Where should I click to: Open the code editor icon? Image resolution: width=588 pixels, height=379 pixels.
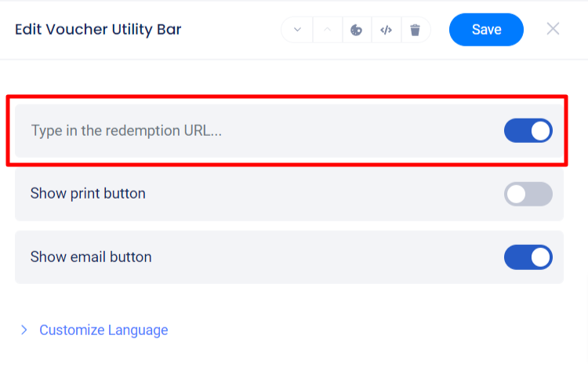386,31
